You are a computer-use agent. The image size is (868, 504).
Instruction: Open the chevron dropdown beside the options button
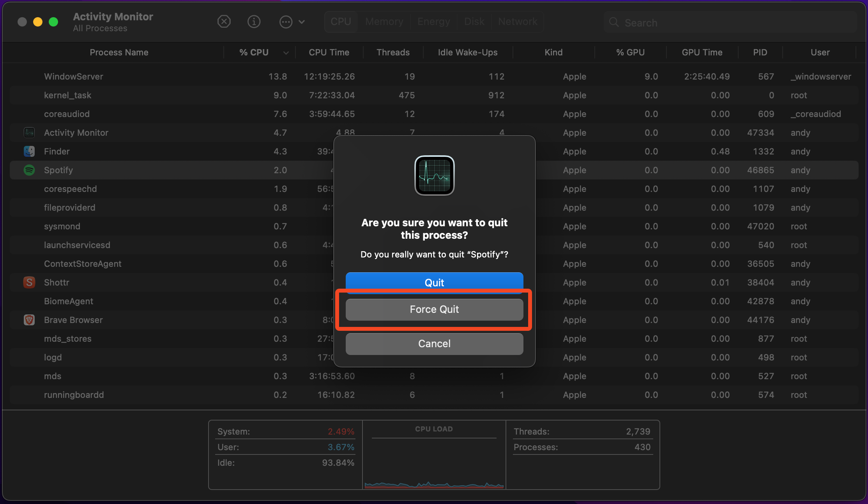click(x=302, y=22)
